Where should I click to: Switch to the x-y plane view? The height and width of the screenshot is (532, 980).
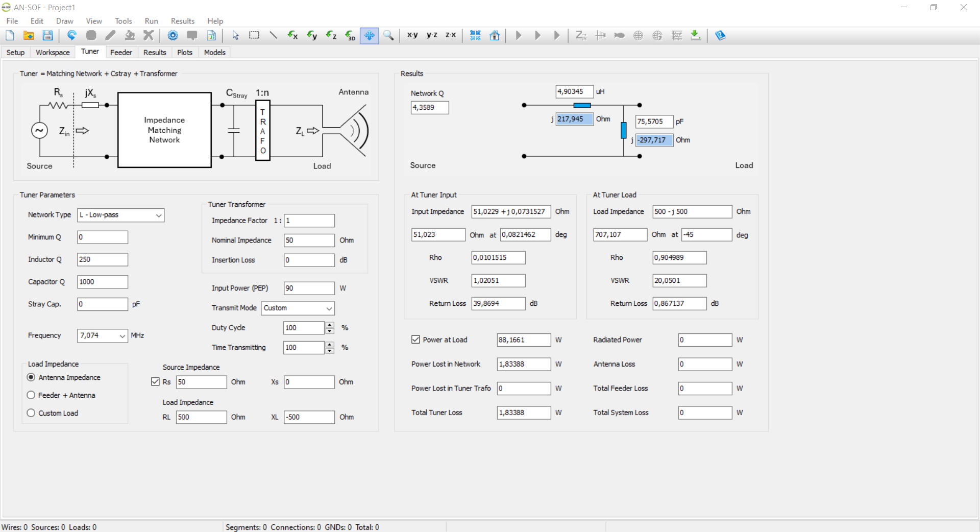(x=412, y=35)
